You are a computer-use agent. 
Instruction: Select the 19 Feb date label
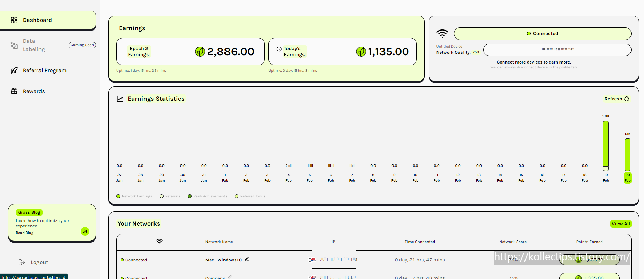tap(606, 178)
